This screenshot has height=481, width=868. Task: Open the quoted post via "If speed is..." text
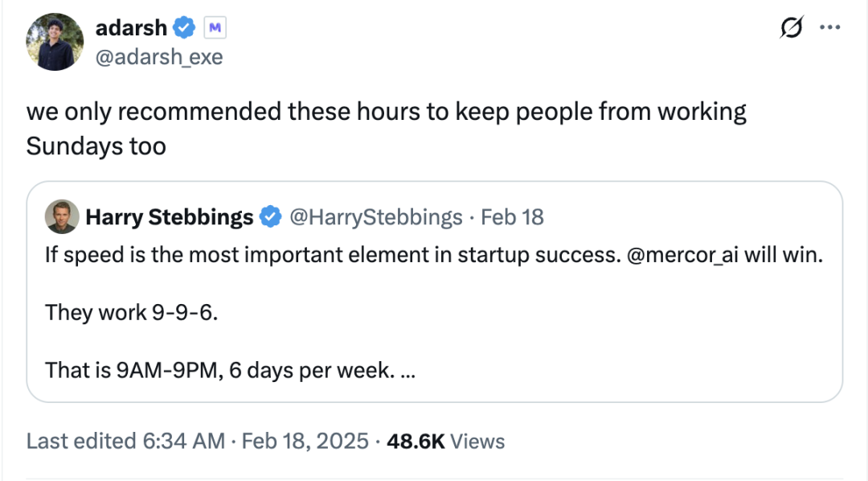tap(434, 255)
